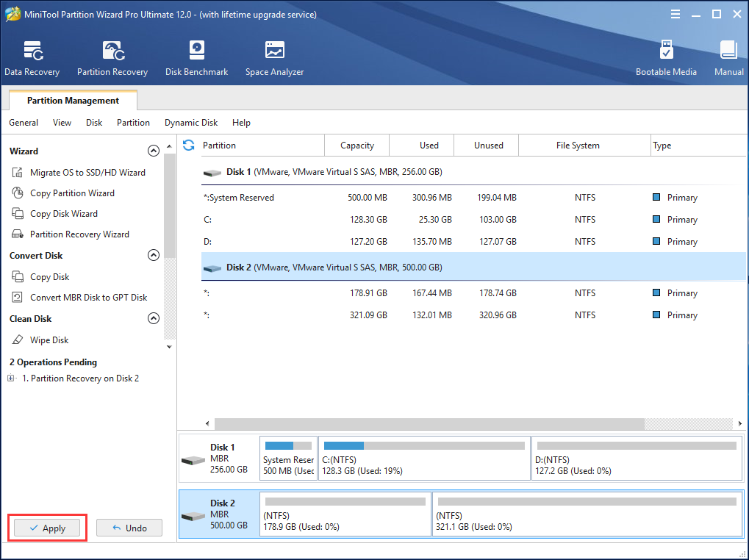Click Disk 1 drive icon in disk map
This screenshot has height=560, width=749.
pyautogui.click(x=193, y=460)
